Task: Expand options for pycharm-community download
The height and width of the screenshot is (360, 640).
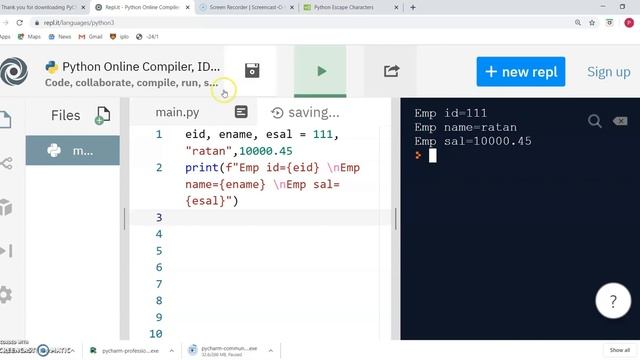Action: 271,351
